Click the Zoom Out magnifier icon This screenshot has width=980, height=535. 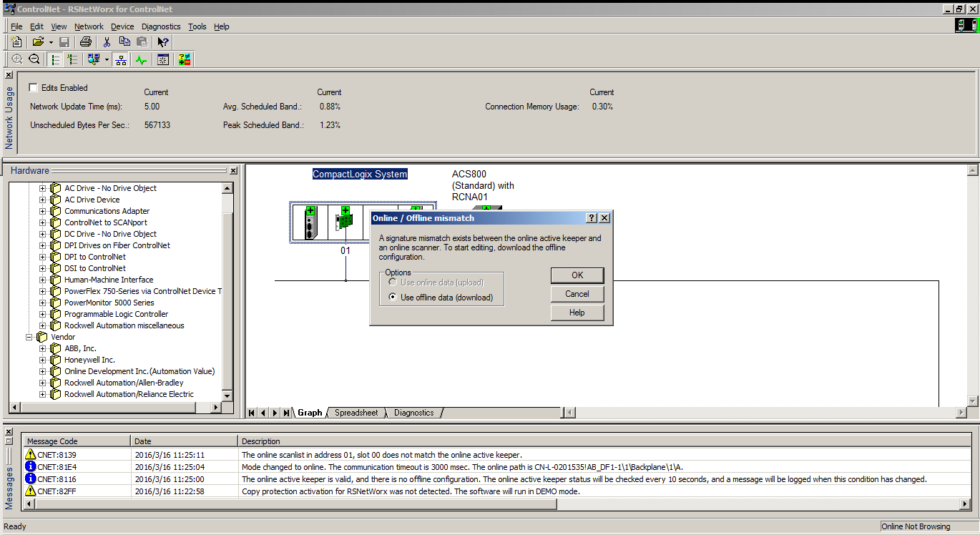coord(34,59)
